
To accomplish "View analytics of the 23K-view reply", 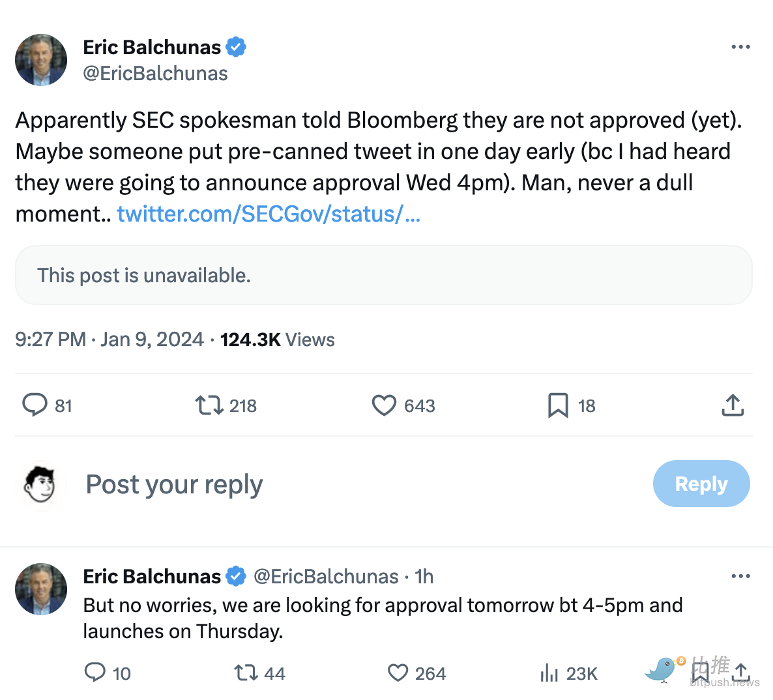I will tap(549, 672).
